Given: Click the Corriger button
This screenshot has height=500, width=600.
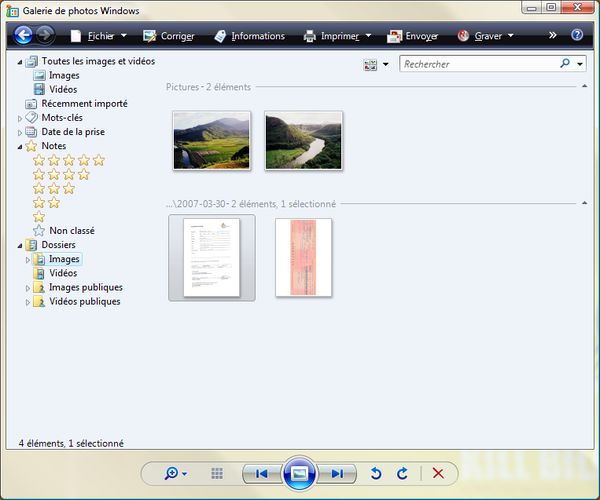Looking at the screenshot, I should pyautogui.click(x=171, y=36).
